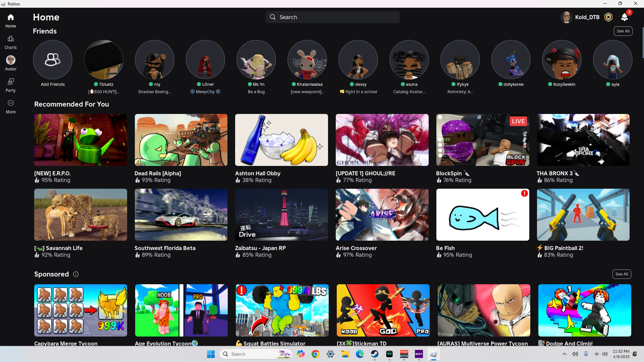The height and width of the screenshot is (362, 644).
Task: Click the page vertical scrollbar
Action: click(x=643, y=43)
